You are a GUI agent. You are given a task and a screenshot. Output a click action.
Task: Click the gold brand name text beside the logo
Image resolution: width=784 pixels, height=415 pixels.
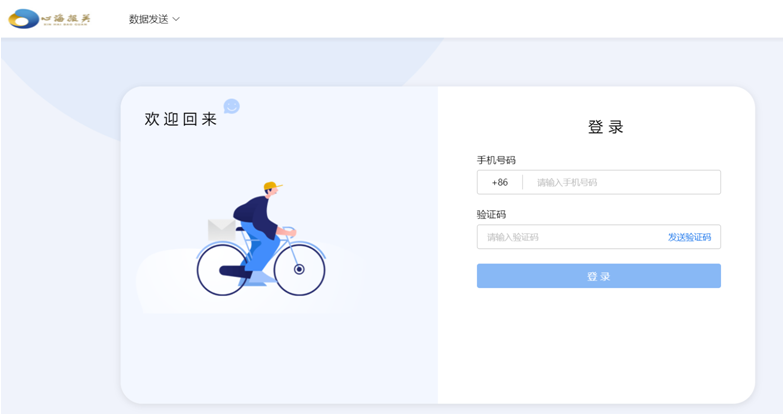(67, 18)
